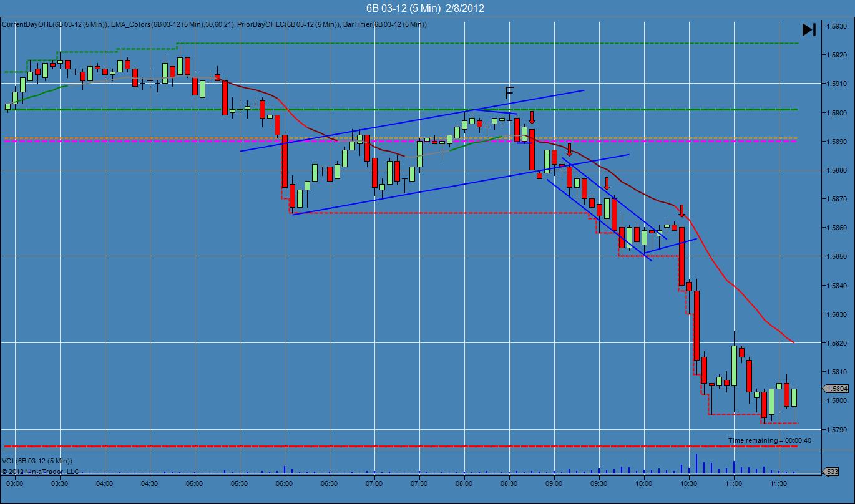Click the 1.5860 price axis label
Viewport: 855px width, 504px height.
837,228
